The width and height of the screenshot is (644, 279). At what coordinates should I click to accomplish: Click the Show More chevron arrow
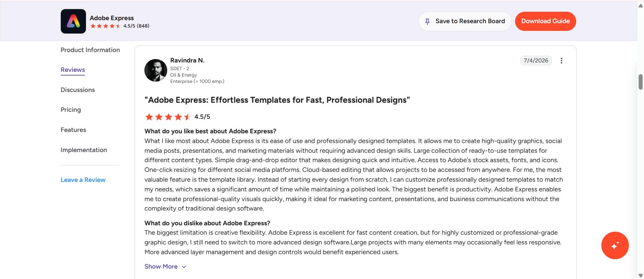[184, 267]
